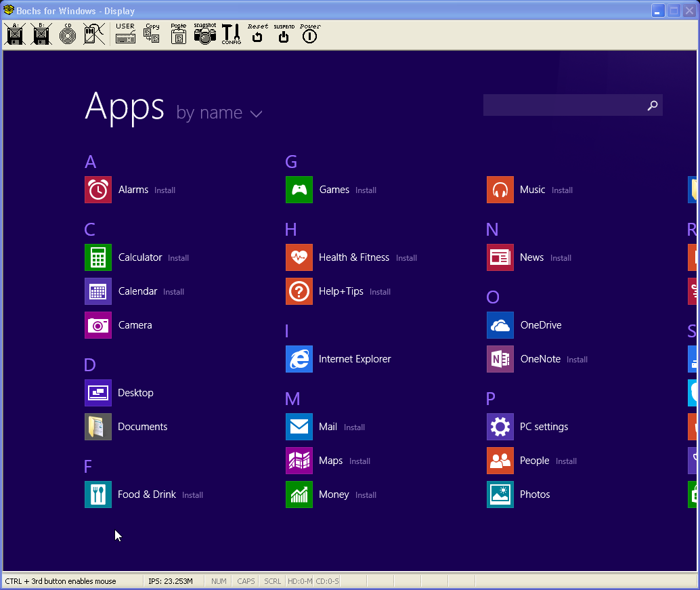Screen dimensions: 700x590
Task: Click the letter F group header
Action: coord(88,467)
